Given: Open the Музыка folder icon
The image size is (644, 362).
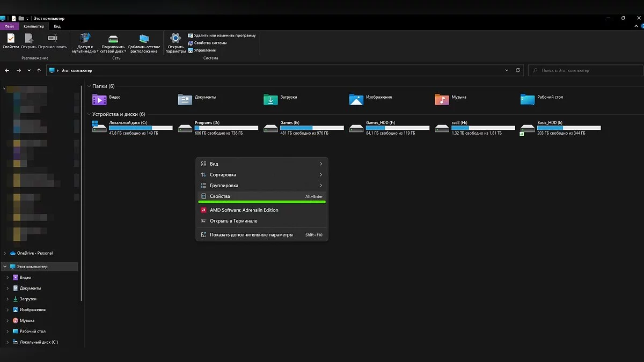Looking at the screenshot, I should 442,99.
